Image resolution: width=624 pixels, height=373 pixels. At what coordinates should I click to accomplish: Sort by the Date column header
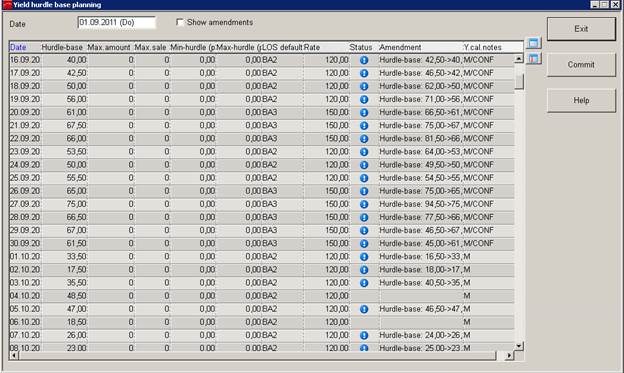point(25,47)
